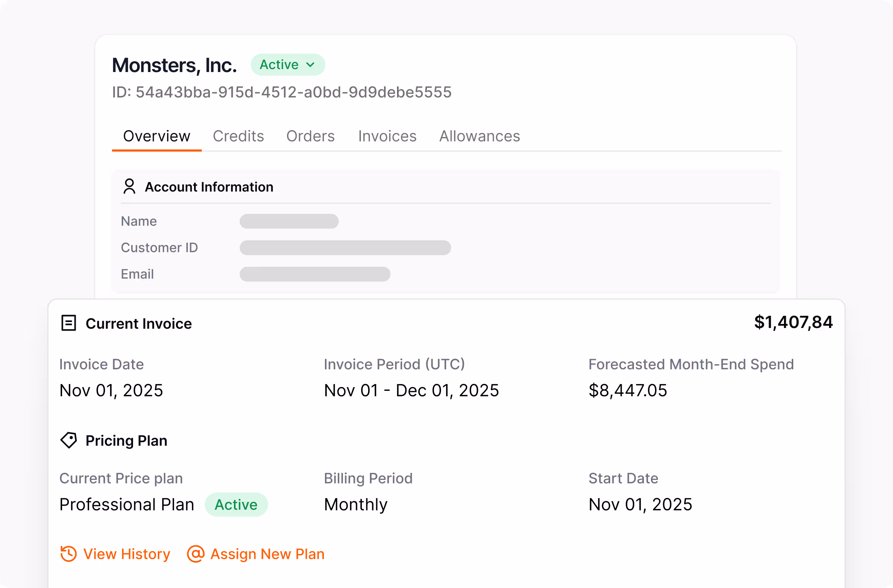Screen dimensions: 893x588
Task: Click the Pricing Plan tag icon
Action: coord(69,440)
